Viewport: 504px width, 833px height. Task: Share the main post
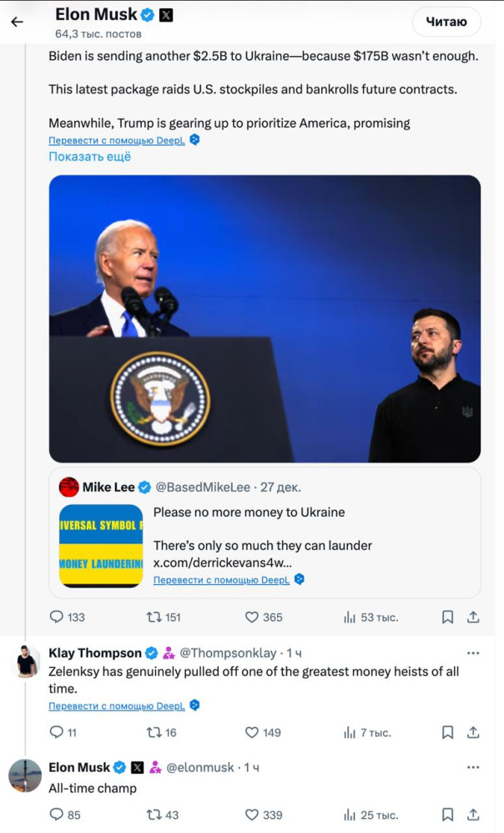pos(473,617)
